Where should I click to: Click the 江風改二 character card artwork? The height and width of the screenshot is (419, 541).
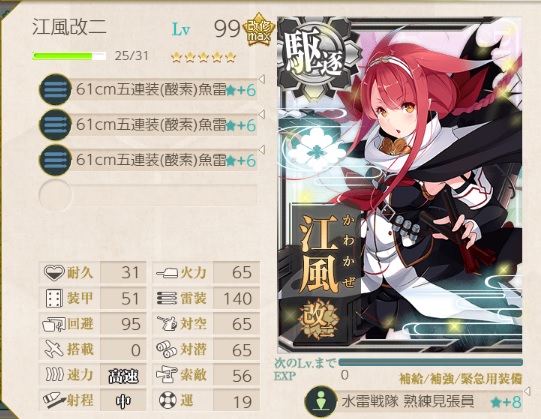coord(400,185)
